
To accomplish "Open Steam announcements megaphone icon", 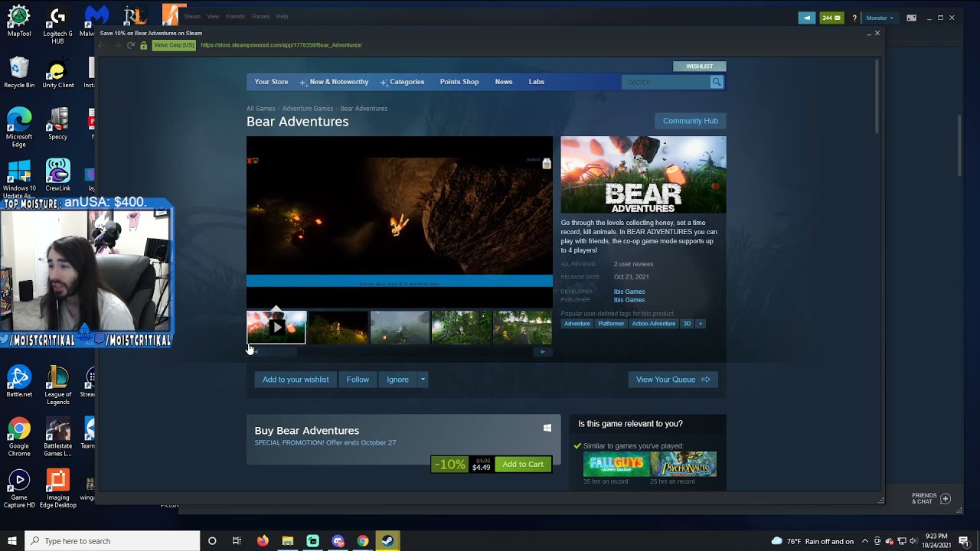I will click(807, 18).
